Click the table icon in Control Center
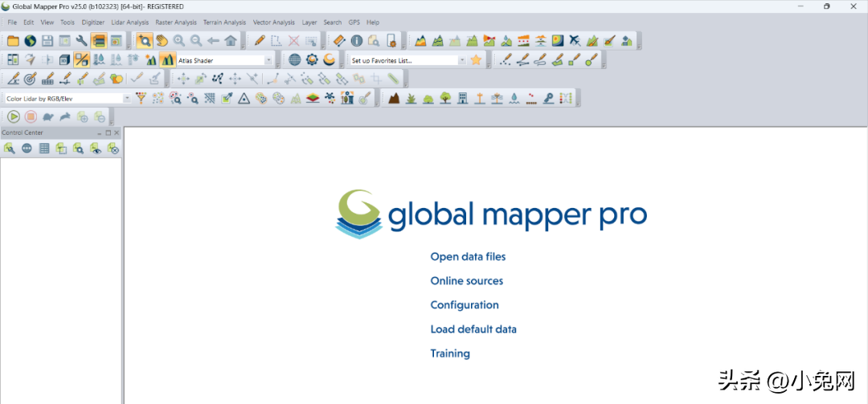The width and height of the screenshot is (868, 404). click(44, 149)
